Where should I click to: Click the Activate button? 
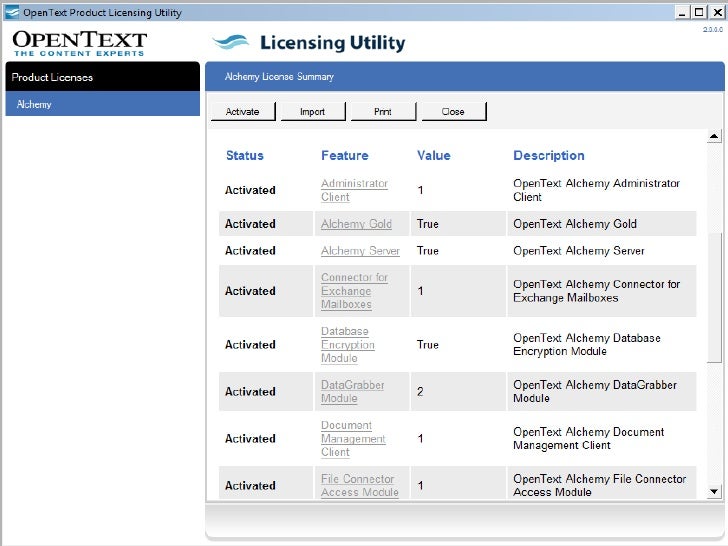(x=243, y=111)
